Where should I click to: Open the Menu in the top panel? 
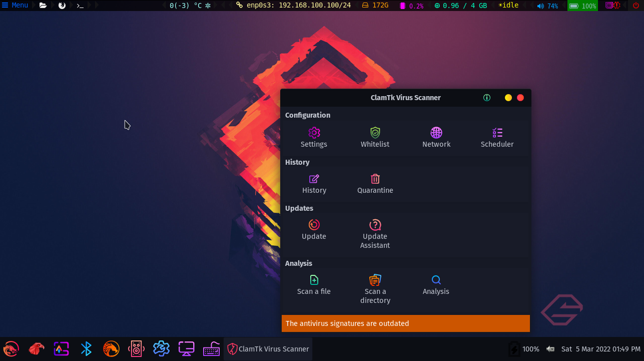click(15, 6)
